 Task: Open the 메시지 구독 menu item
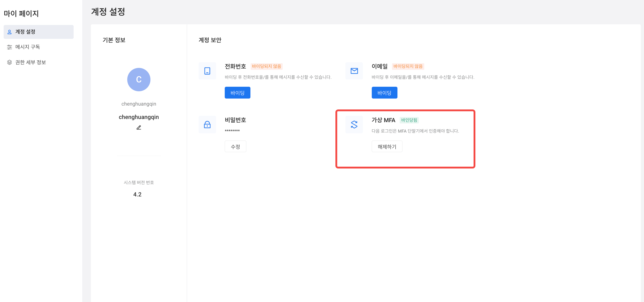(27, 47)
